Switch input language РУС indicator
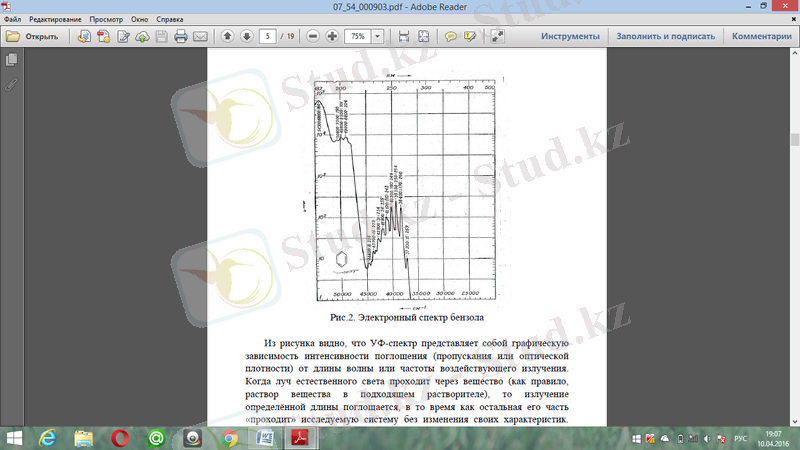The image size is (800, 450). (740, 439)
